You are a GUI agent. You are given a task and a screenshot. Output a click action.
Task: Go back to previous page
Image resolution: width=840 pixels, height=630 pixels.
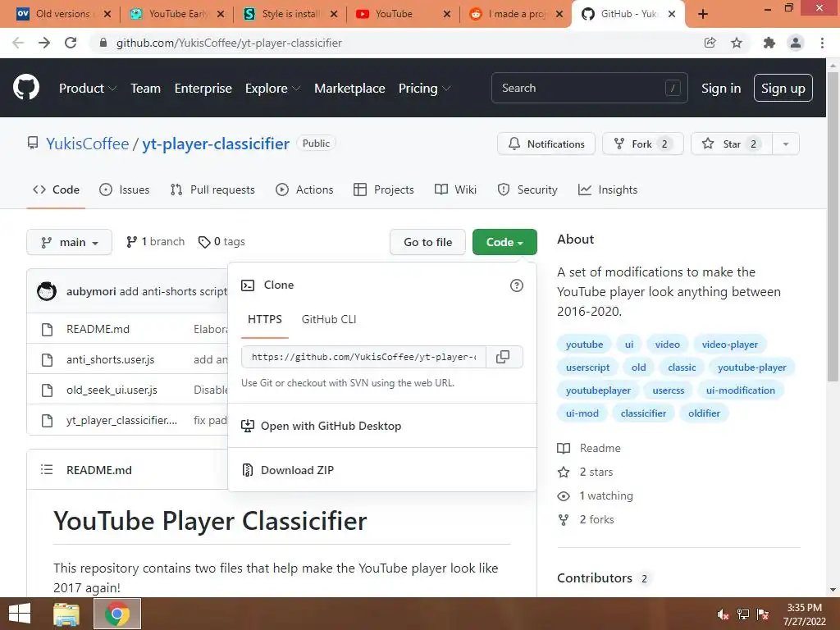18,43
